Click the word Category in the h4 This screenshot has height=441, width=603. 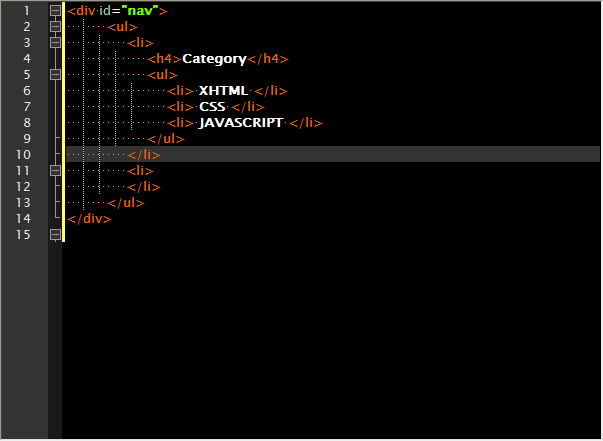pyautogui.click(x=214, y=59)
